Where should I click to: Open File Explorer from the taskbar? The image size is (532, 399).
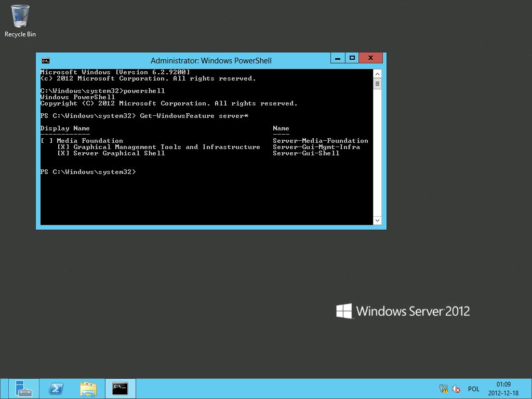[x=88, y=389]
